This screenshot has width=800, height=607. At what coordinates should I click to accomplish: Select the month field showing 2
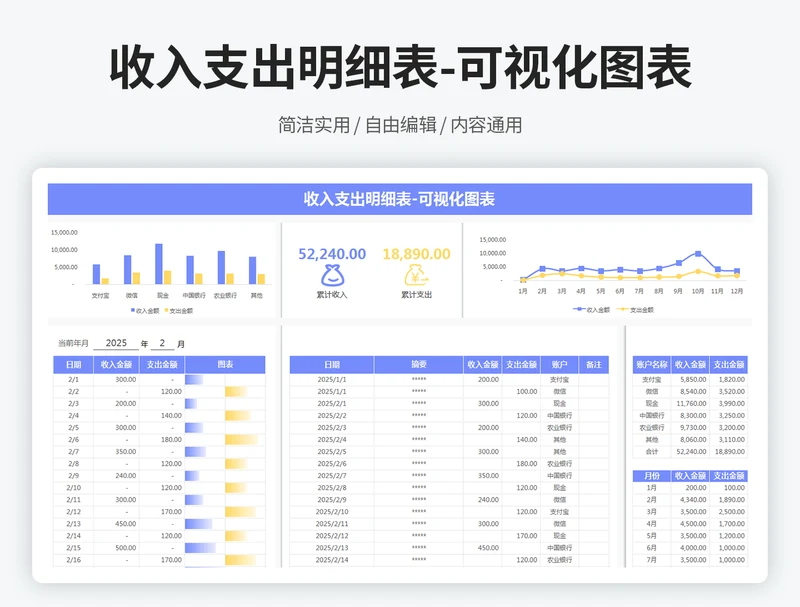point(162,343)
